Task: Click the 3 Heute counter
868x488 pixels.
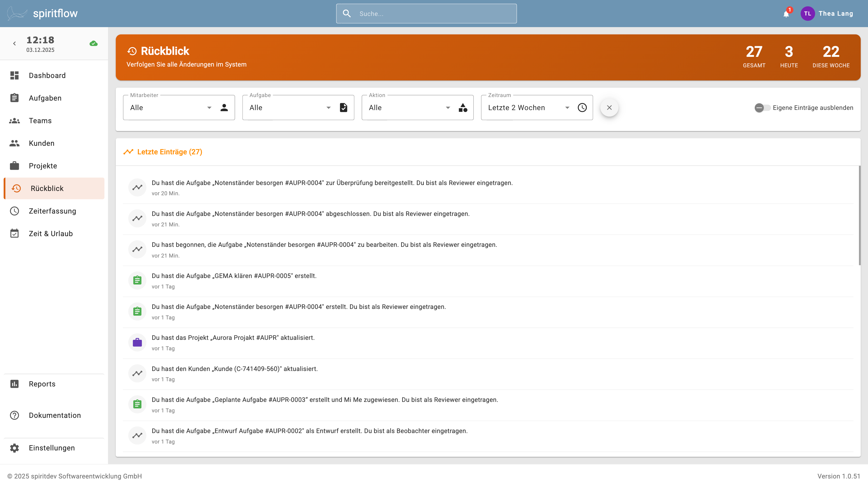Action: point(789,56)
